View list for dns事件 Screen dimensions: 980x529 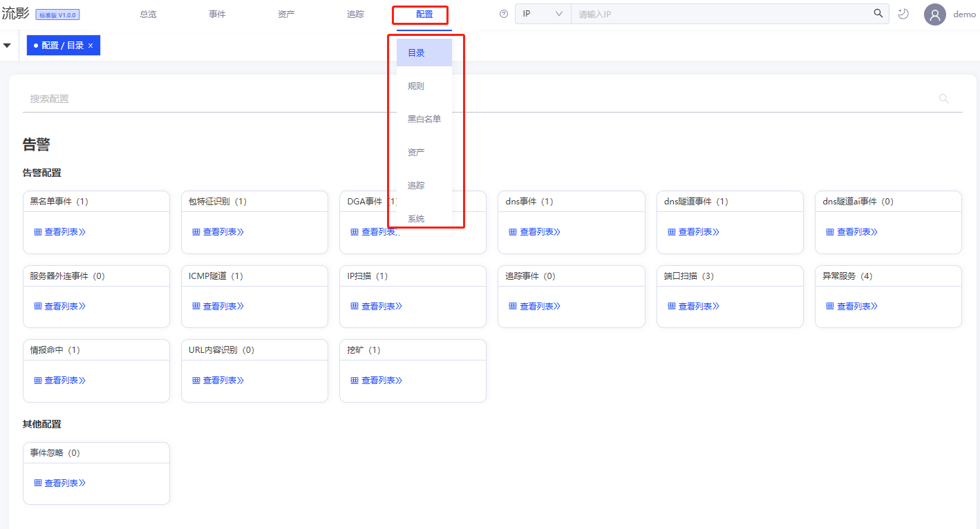(534, 232)
